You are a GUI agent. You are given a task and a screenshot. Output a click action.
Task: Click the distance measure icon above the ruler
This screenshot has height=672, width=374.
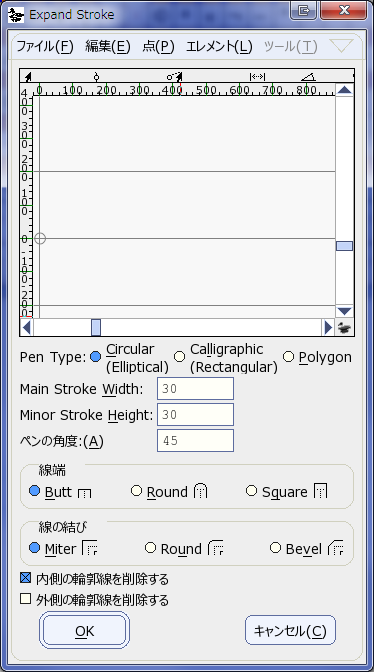(257, 77)
